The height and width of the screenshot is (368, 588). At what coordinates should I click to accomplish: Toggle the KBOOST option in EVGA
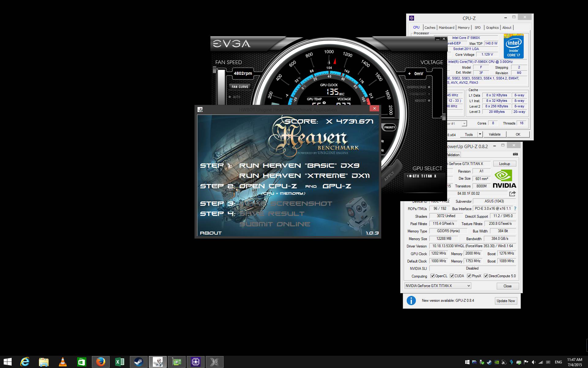pyautogui.click(x=429, y=101)
